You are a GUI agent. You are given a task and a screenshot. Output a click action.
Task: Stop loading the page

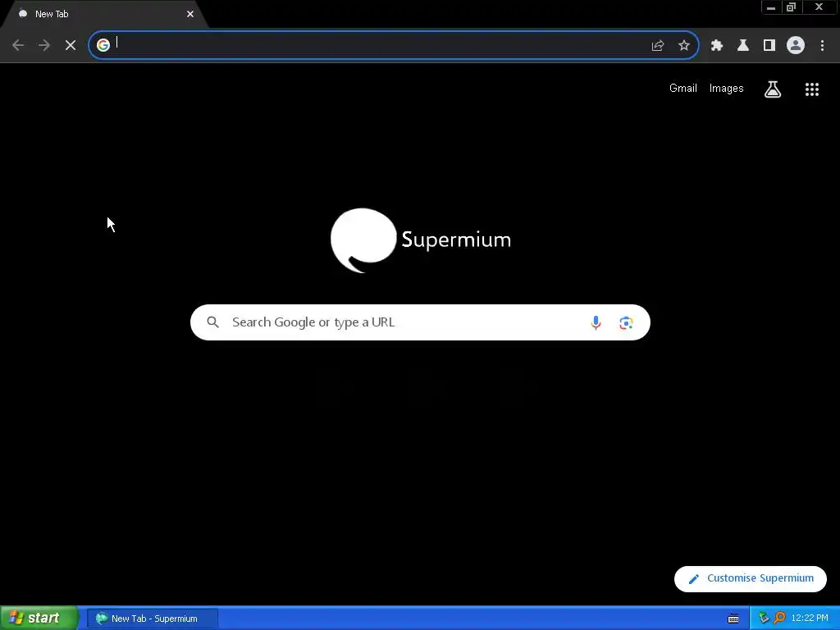tap(71, 46)
